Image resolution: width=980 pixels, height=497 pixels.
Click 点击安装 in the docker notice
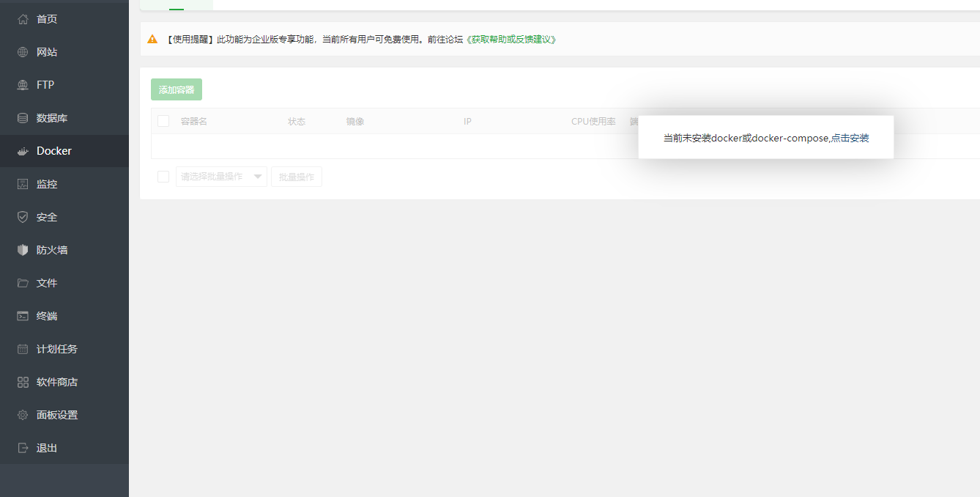pos(850,138)
